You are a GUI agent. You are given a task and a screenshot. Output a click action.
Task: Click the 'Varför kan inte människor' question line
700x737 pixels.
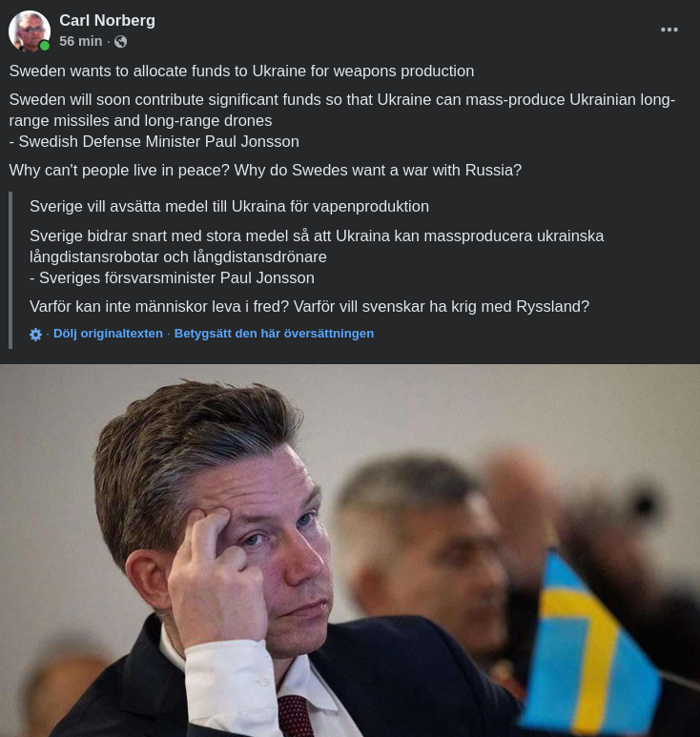tap(309, 306)
